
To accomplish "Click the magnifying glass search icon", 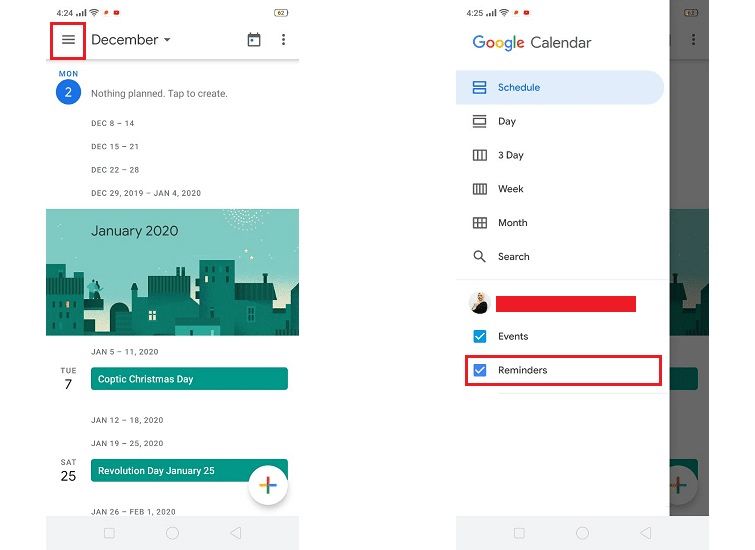I will (x=479, y=256).
